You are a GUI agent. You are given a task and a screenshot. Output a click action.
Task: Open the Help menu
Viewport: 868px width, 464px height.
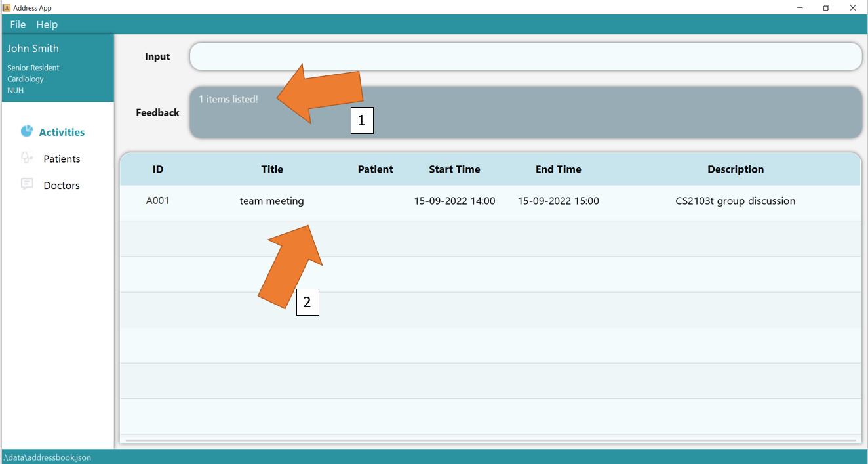(x=47, y=24)
